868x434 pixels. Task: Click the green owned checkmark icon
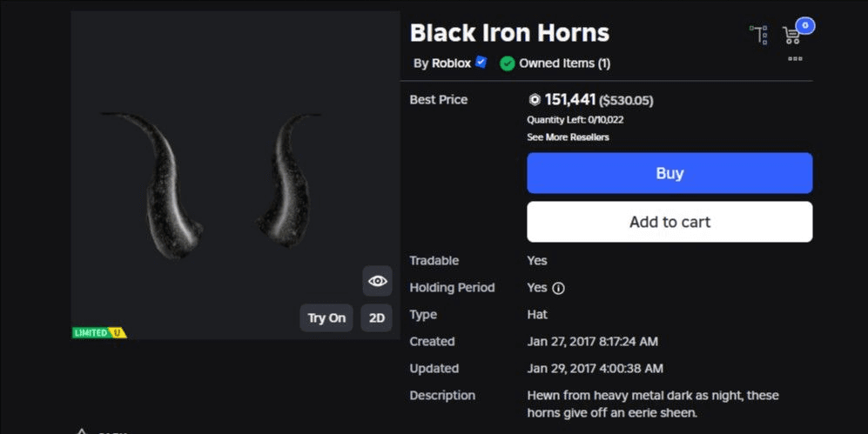[x=507, y=63]
